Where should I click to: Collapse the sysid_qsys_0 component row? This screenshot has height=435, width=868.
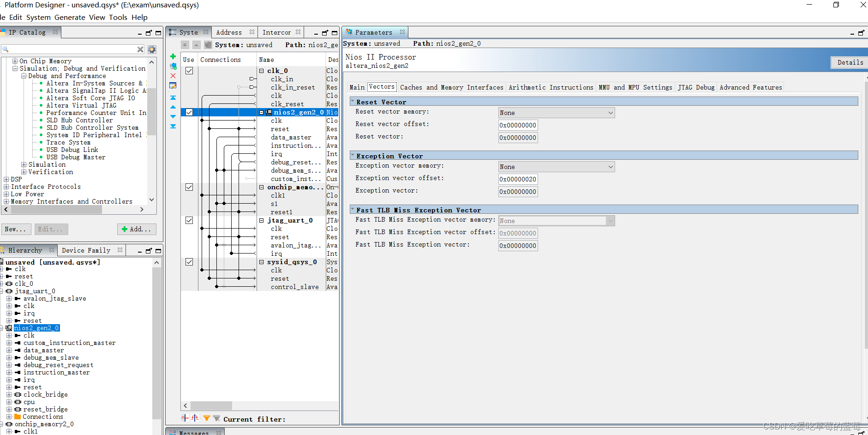(x=262, y=262)
